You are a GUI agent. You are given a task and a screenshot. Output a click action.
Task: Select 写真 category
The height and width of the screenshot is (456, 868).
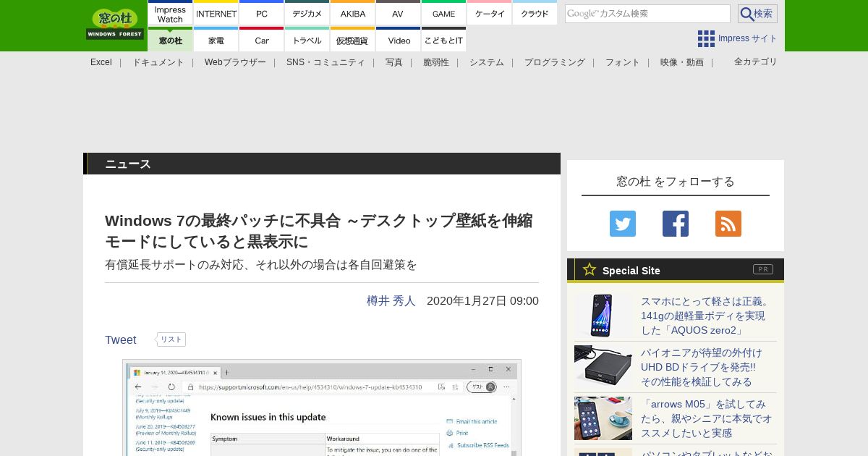[394, 62]
